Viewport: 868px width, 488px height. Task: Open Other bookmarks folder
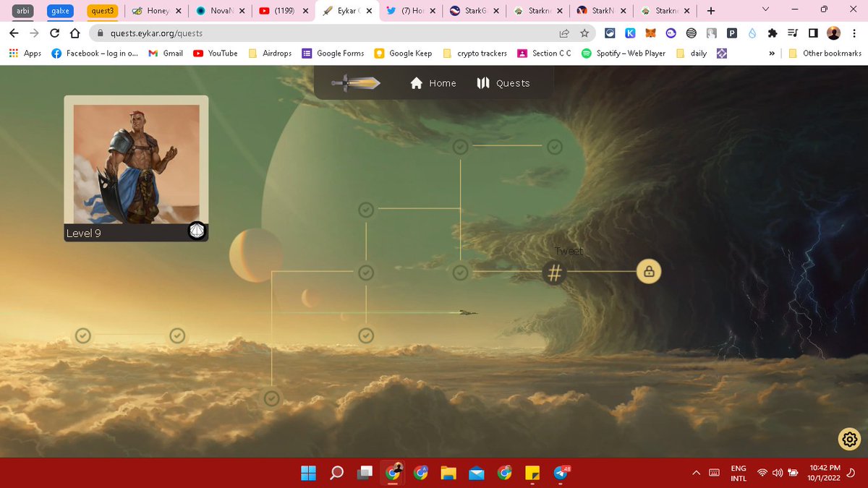(825, 53)
